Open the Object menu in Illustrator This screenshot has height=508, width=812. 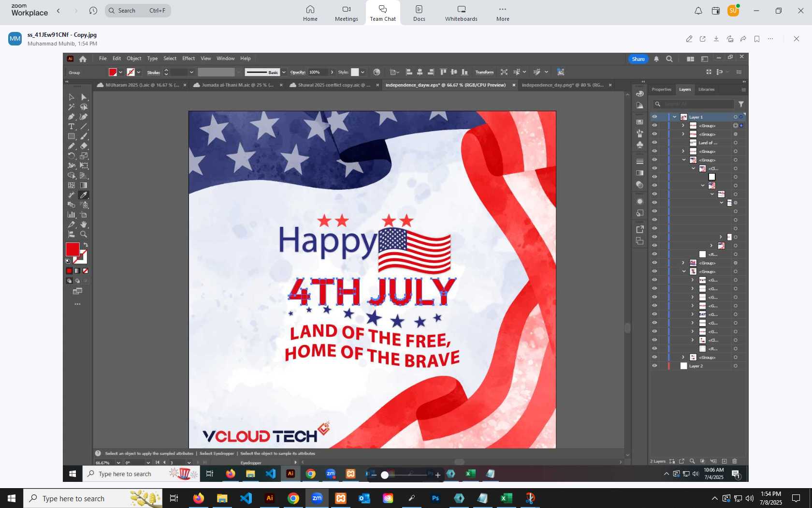134,59
